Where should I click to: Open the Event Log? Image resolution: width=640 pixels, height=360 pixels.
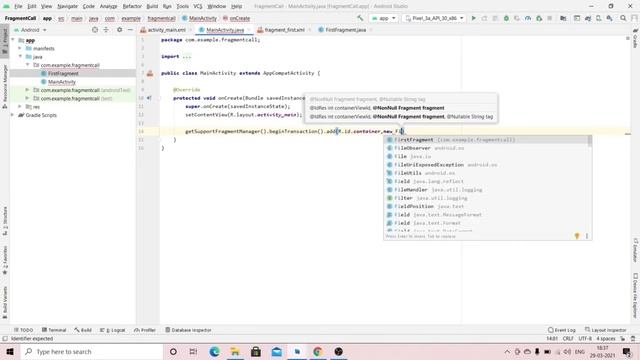[562, 330]
